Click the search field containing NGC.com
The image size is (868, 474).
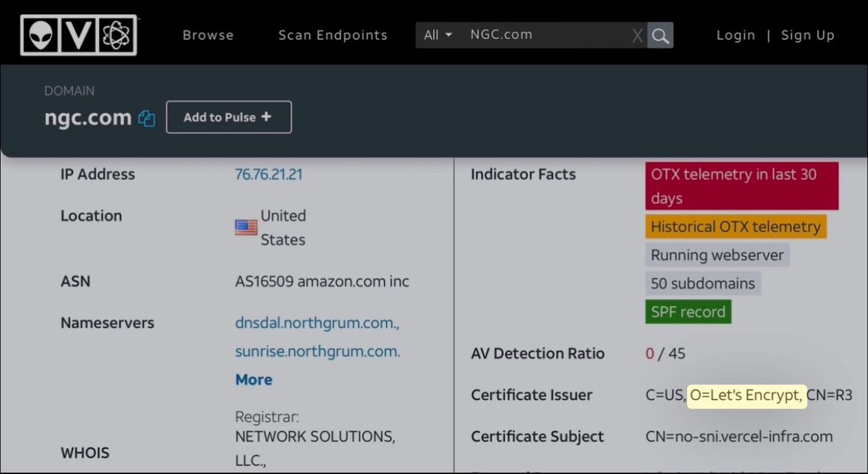tap(542, 35)
